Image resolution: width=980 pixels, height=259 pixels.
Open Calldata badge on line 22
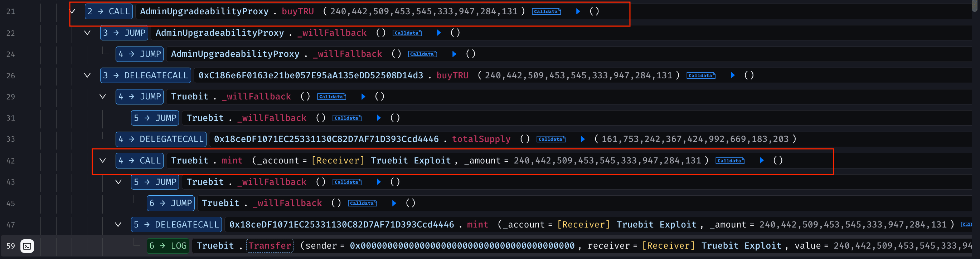point(407,33)
